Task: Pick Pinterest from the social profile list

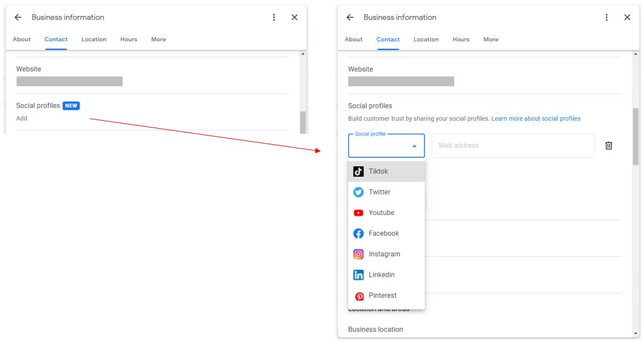Action: pos(386,295)
